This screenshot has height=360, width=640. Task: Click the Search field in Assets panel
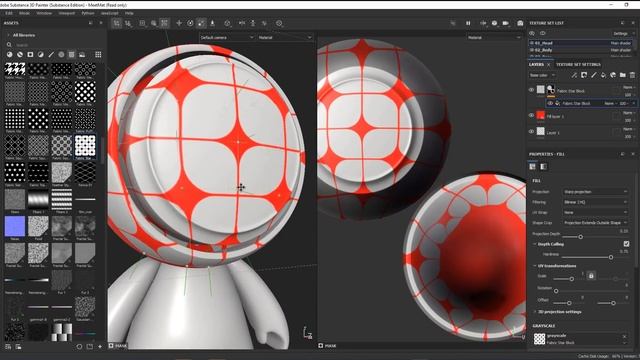tap(55, 44)
